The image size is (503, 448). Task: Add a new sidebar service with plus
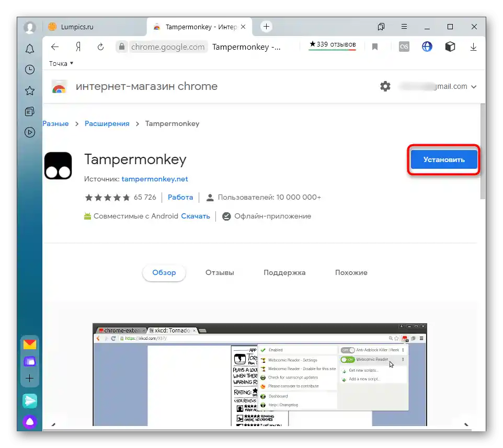point(30,378)
